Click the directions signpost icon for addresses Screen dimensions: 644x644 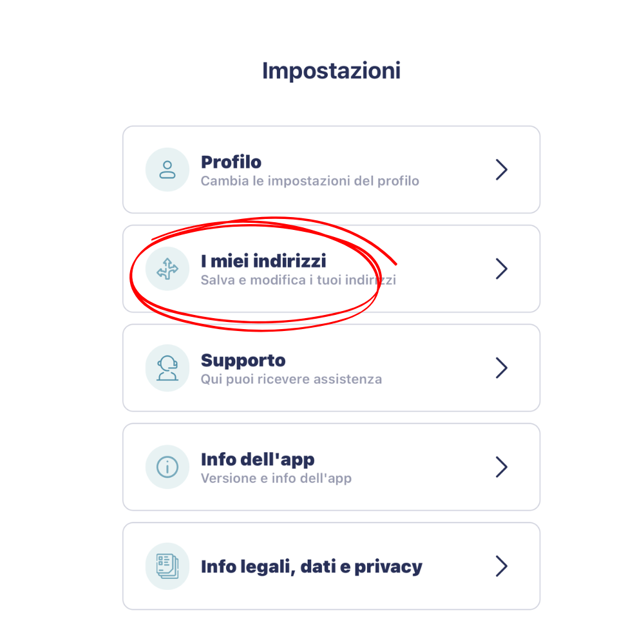tap(167, 269)
